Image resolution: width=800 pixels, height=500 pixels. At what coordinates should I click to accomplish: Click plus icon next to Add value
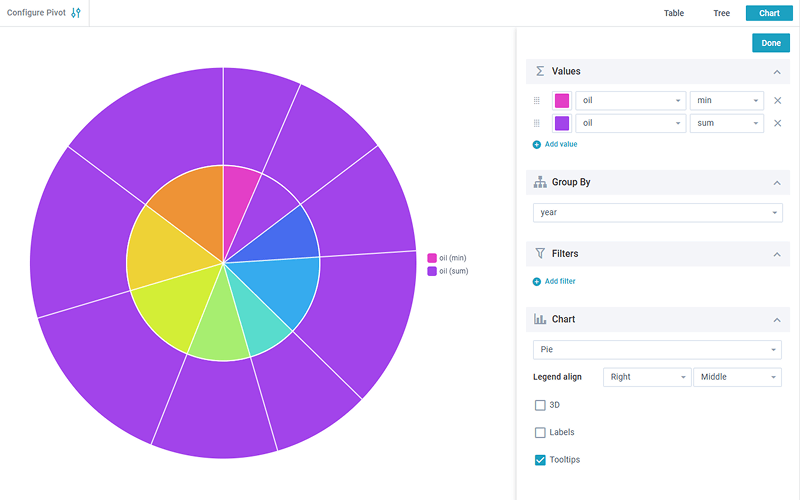coord(537,144)
